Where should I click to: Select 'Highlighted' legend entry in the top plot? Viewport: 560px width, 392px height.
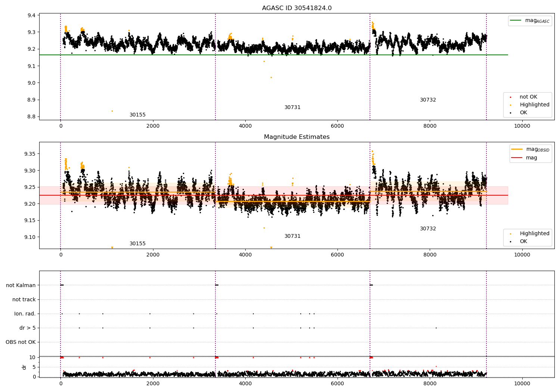click(x=529, y=105)
